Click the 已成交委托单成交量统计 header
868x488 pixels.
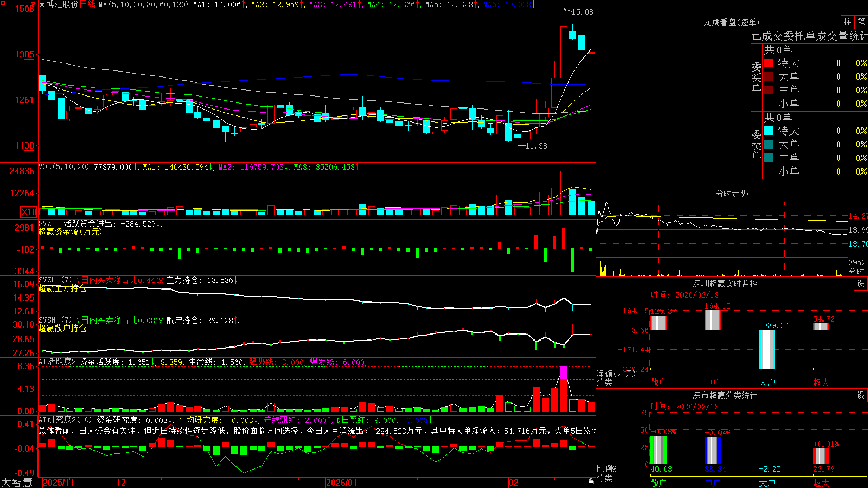pos(809,36)
